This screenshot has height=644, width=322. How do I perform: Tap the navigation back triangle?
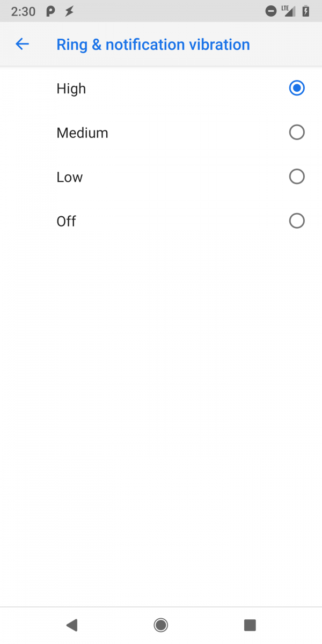coord(72,625)
